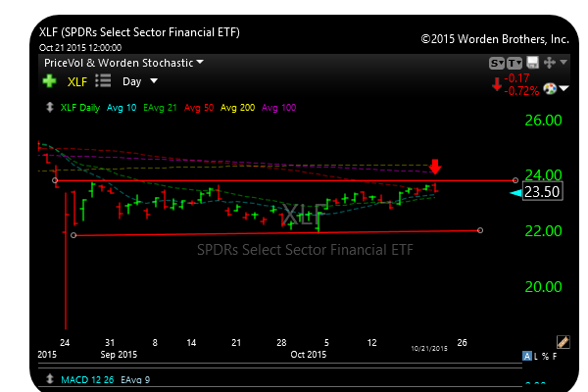The height and width of the screenshot is (392, 588).
Task: Click the Sep 2015 label on the date axis
Action: click(x=119, y=355)
